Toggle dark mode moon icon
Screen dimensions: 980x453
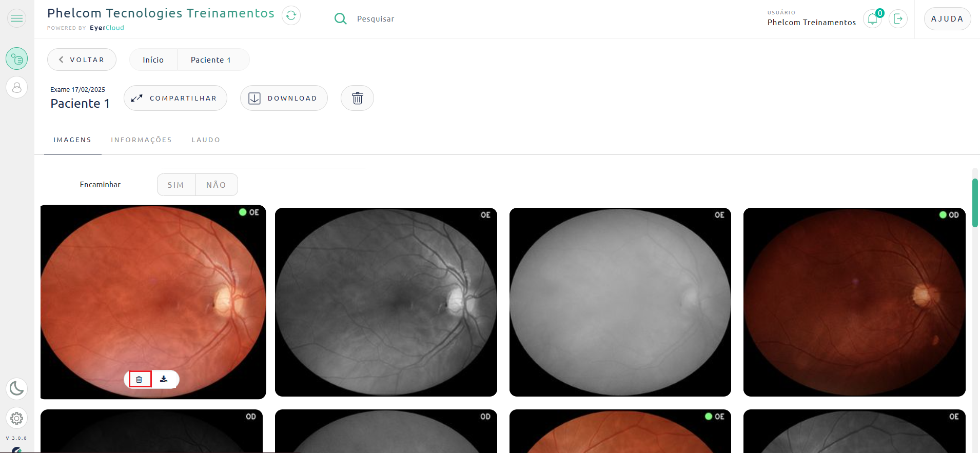17,389
